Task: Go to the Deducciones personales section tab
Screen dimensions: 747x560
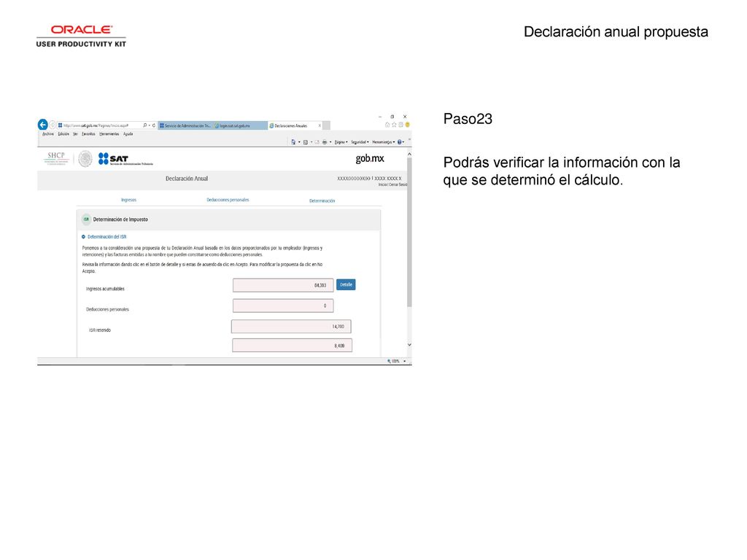Action: 228,200
